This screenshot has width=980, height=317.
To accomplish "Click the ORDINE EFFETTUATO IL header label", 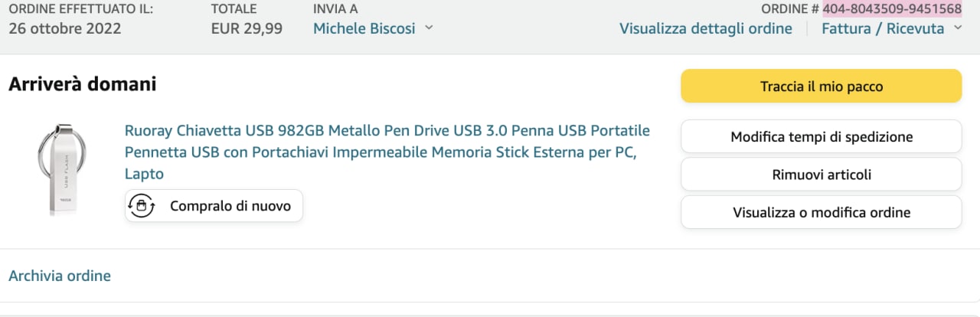I will [80, 9].
